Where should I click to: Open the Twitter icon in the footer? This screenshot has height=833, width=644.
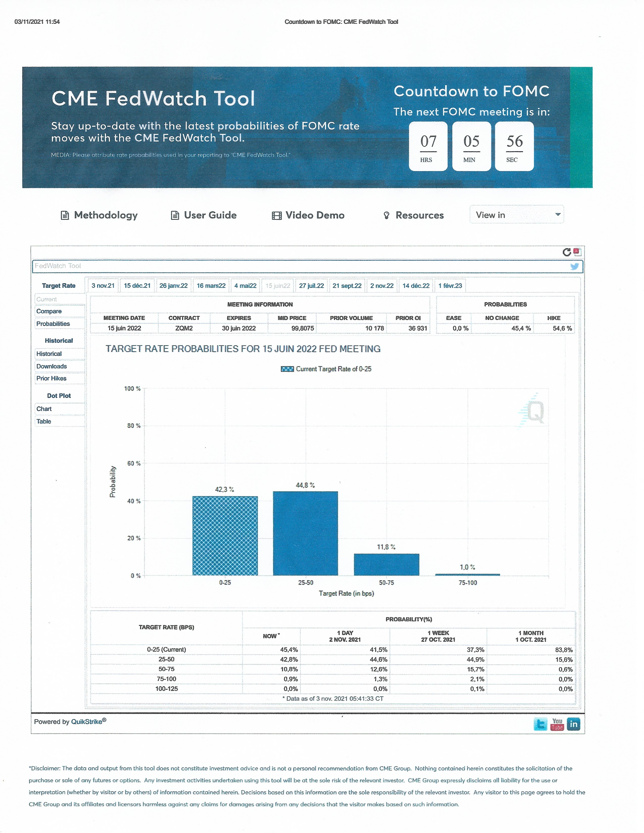[x=540, y=724]
